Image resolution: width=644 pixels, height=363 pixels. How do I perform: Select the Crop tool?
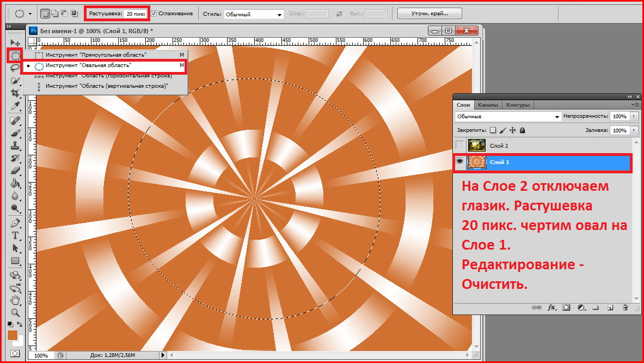pyautogui.click(x=15, y=93)
